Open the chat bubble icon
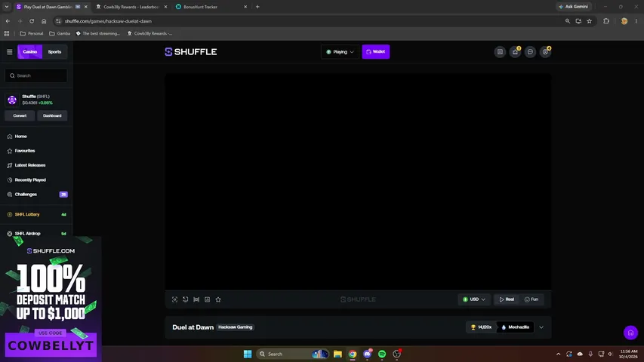Viewport: 644px width, 362px height. pyautogui.click(x=530, y=52)
